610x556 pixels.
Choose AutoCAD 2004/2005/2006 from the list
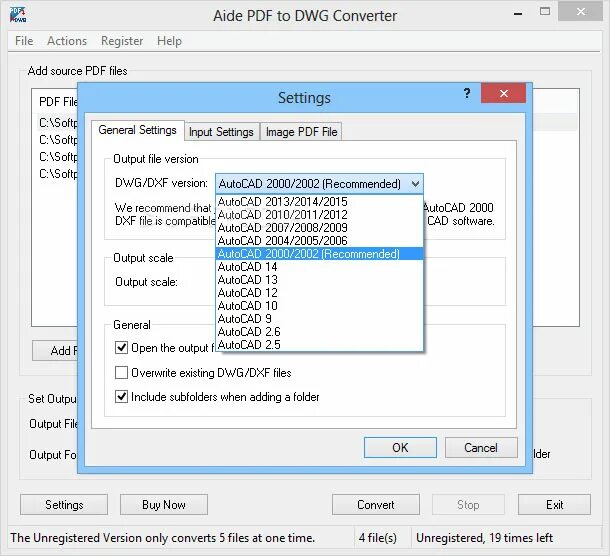tap(319, 240)
